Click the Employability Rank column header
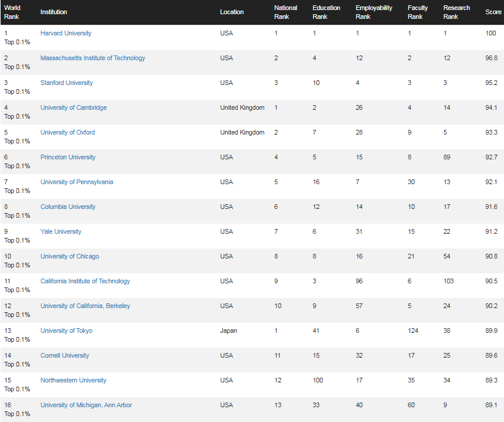Screen dimensions: 504x422 click(x=374, y=12)
